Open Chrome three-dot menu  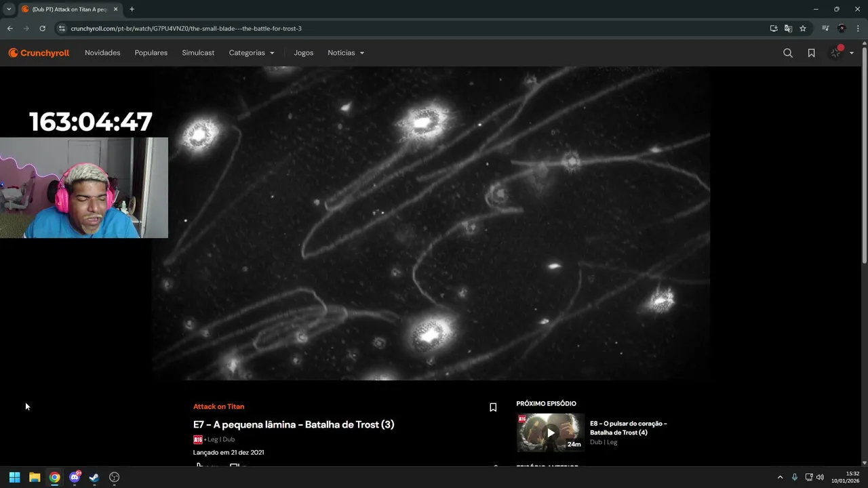(x=859, y=28)
